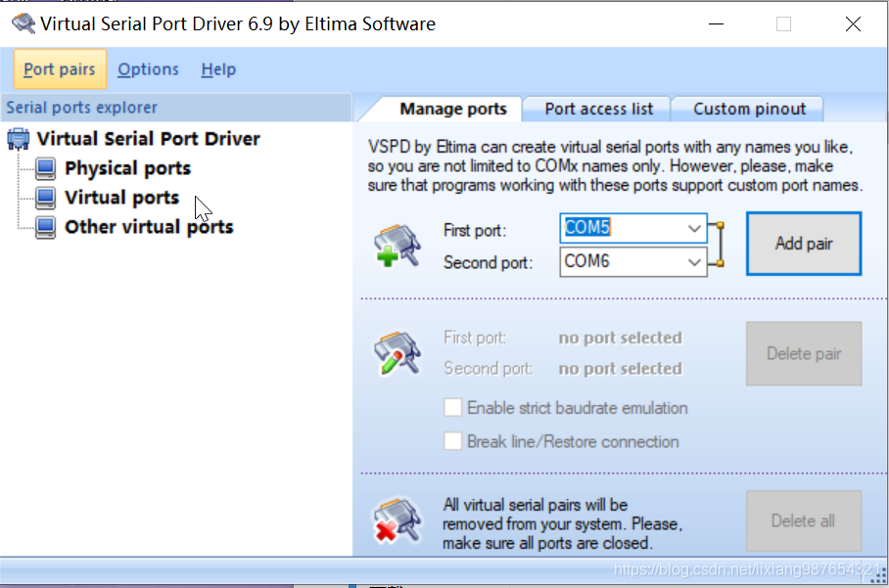Viewport: 889px width, 588px height.
Task: Click the Second port 'no port selected' value
Action: coord(621,369)
